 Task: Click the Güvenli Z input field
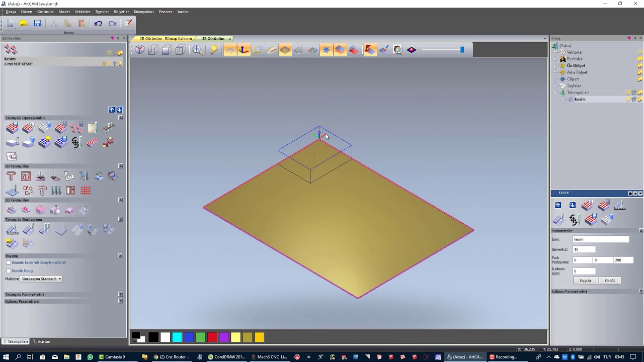point(584,249)
